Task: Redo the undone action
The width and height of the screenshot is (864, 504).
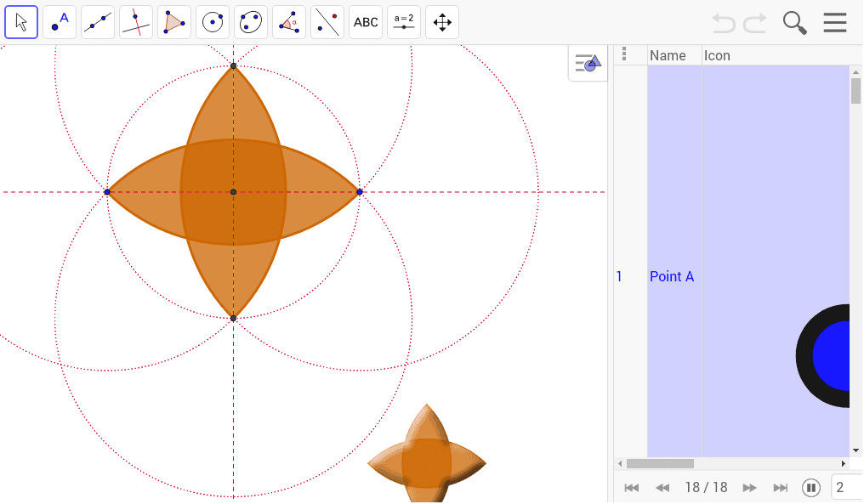Action: [755, 23]
